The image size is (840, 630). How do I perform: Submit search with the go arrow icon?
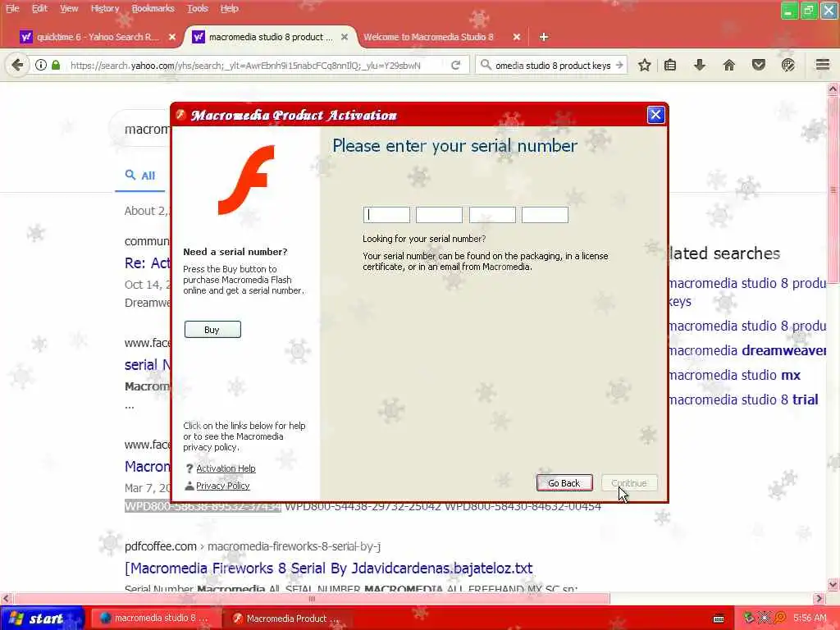619,66
